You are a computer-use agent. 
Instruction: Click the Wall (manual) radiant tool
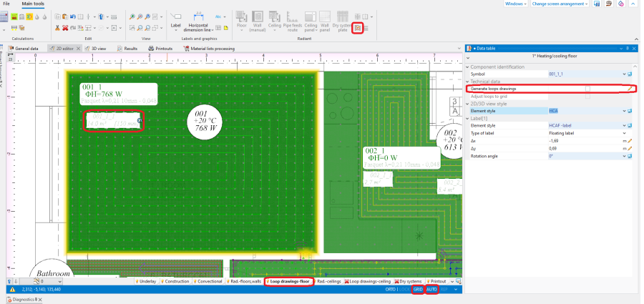pyautogui.click(x=258, y=21)
